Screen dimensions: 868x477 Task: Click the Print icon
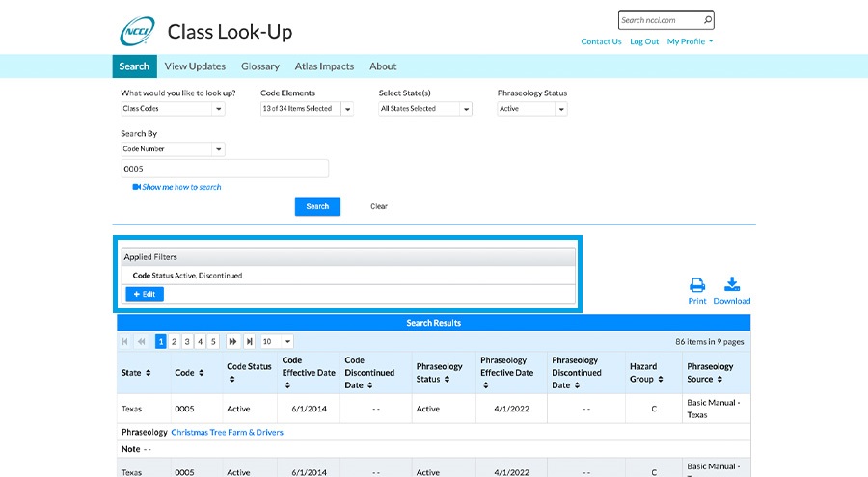[x=697, y=285]
